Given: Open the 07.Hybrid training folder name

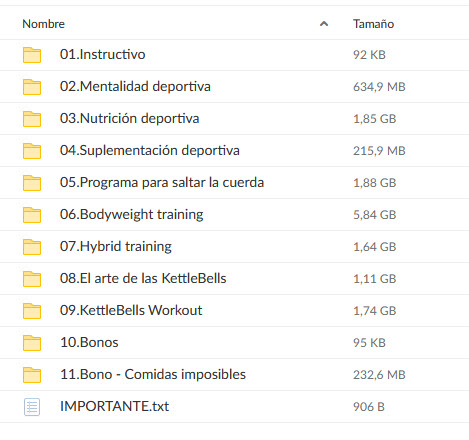Looking at the screenshot, I should coord(116,247).
